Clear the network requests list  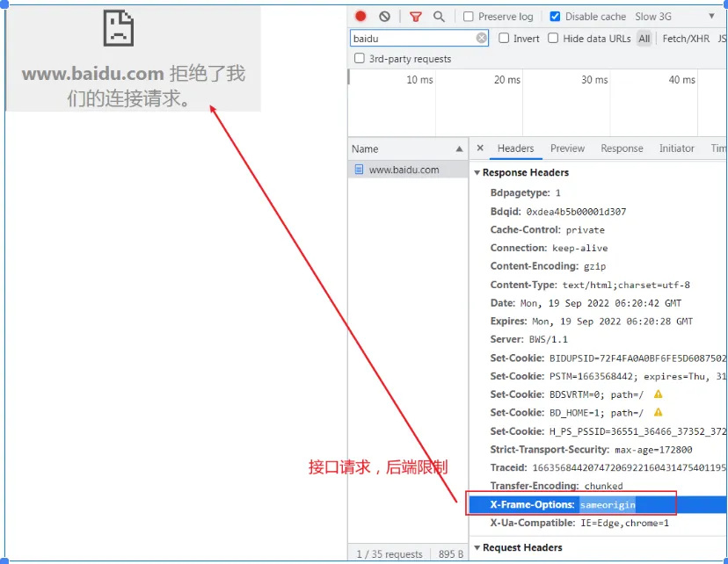(x=383, y=15)
